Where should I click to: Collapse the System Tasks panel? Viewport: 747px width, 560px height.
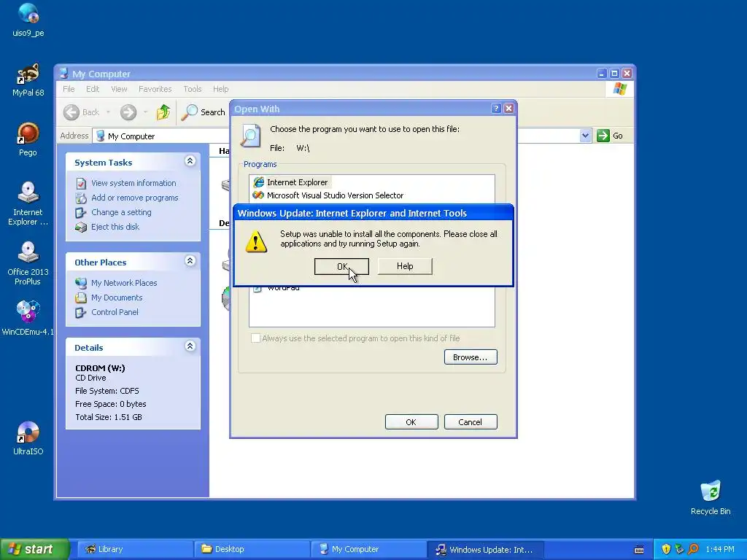[190, 161]
